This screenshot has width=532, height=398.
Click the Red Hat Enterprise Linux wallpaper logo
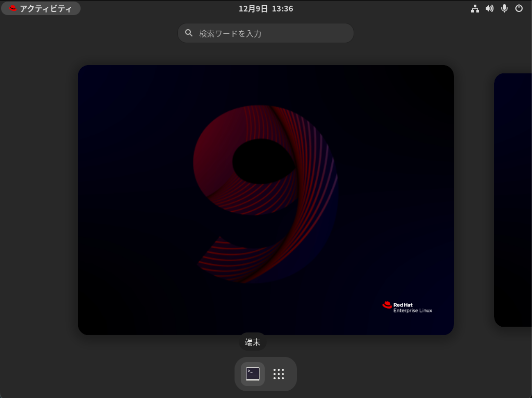pos(407,307)
